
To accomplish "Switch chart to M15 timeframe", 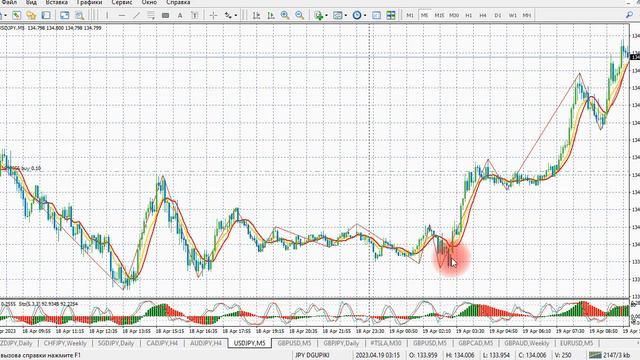I will coord(439,16).
